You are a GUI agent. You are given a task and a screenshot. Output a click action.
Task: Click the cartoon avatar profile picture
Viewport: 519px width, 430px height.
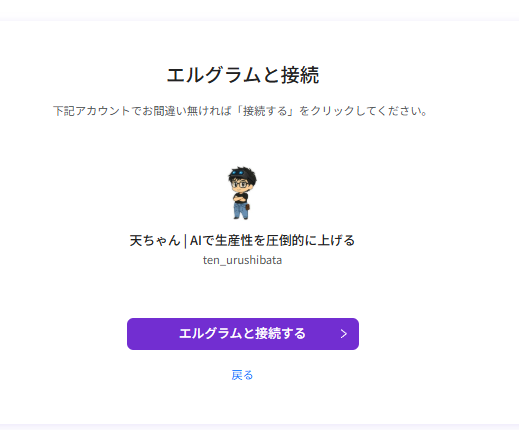click(242, 193)
